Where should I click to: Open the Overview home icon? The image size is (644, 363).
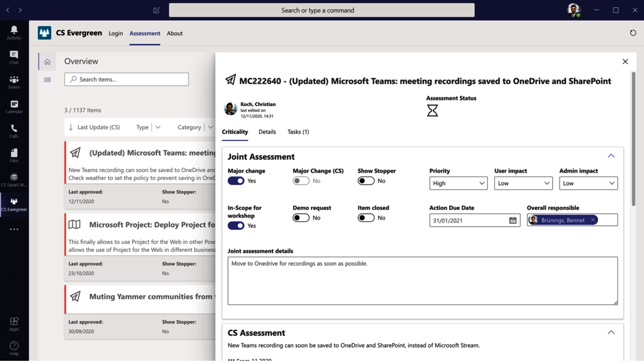pyautogui.click(x=48, y=62)
